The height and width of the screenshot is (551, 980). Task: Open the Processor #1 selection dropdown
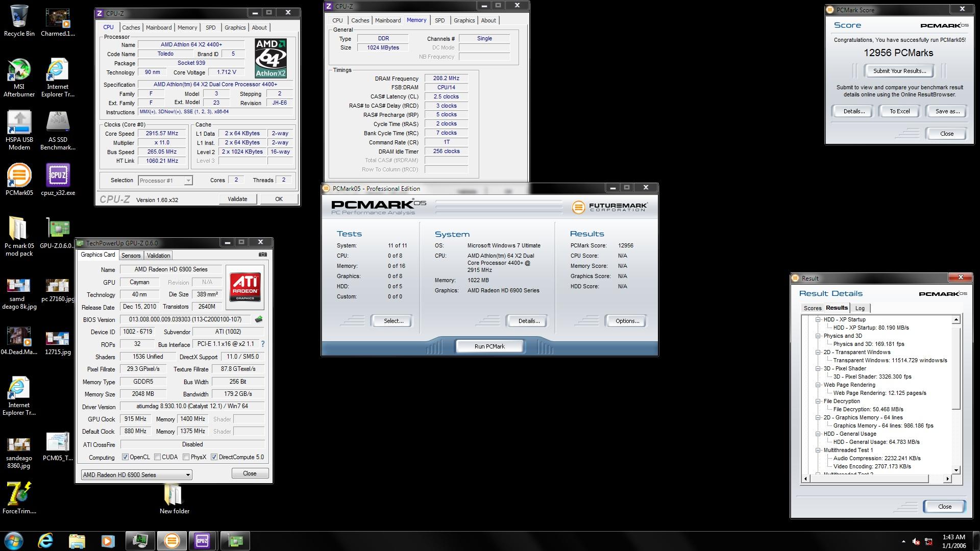165,181
